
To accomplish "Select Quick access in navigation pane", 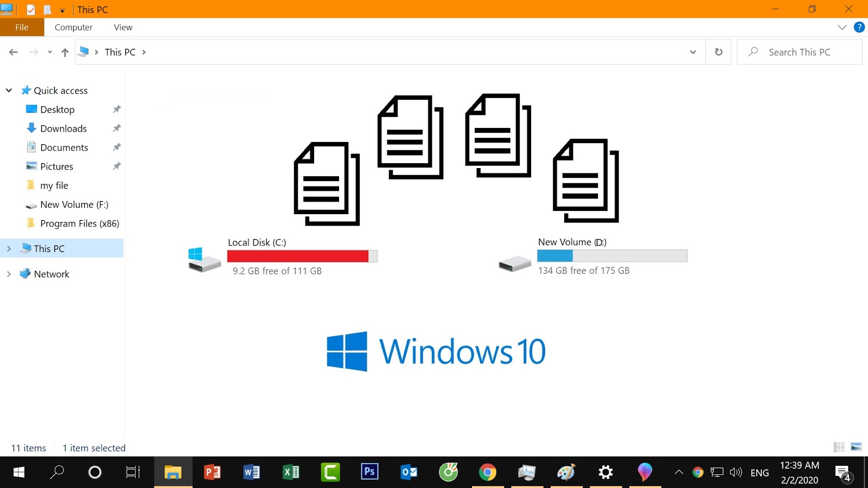I will click(x=60, y=91).
